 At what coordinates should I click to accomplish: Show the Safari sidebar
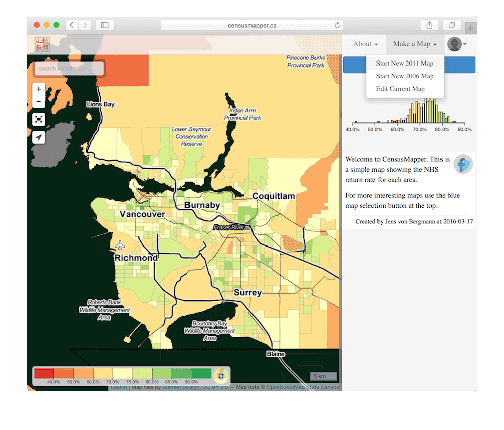(105, 25)
